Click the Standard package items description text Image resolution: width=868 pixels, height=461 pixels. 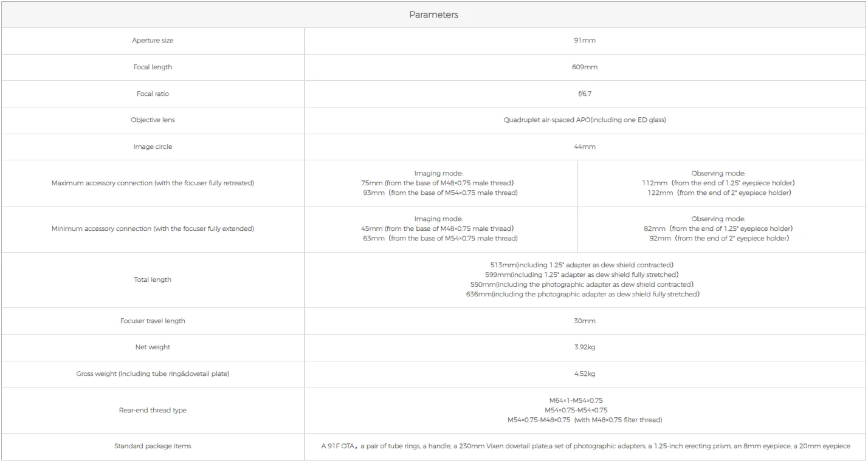click(585, 446)
